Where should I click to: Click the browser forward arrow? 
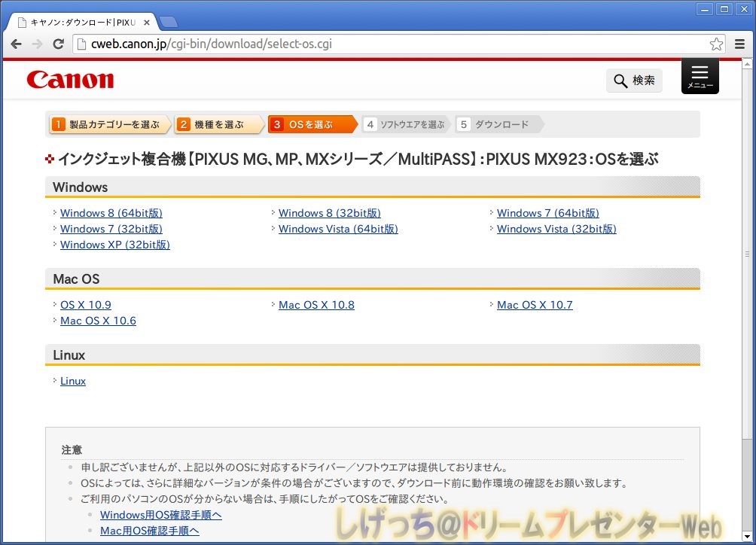[37, 44]
